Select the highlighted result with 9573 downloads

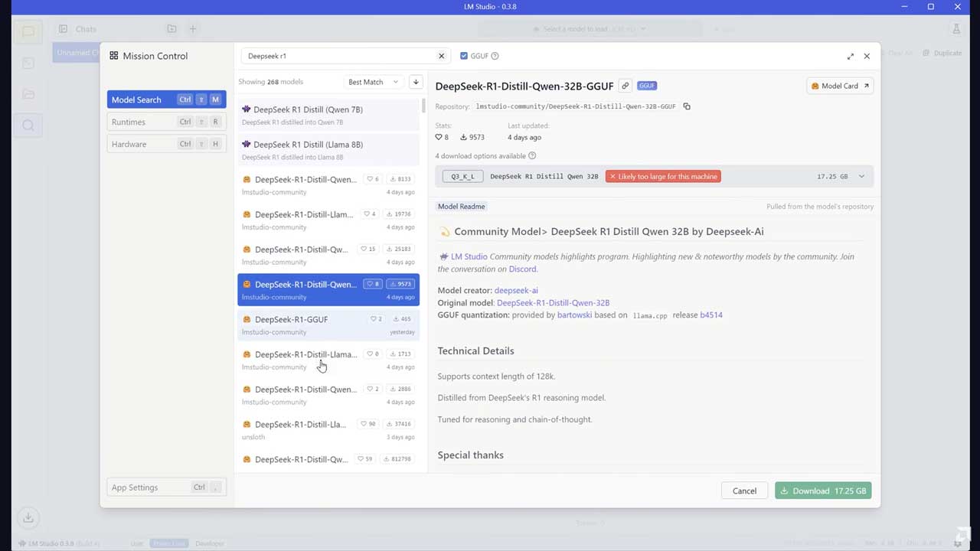click(328, 290)
